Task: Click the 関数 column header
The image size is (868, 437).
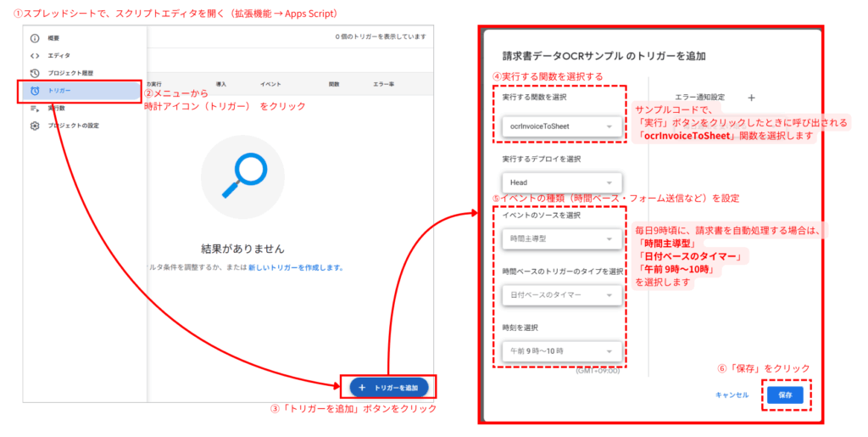Action: pos(334,84)
